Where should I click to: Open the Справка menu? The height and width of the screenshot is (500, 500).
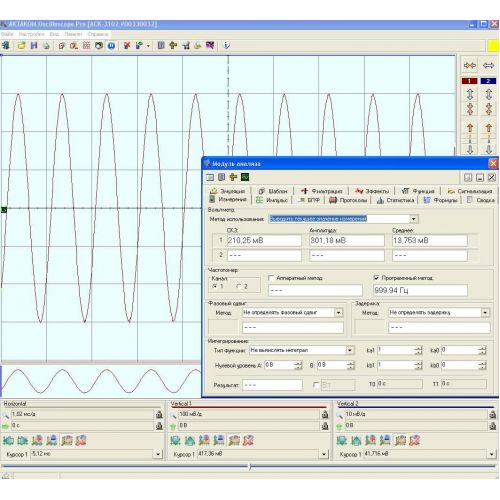(x=98, y=34)
